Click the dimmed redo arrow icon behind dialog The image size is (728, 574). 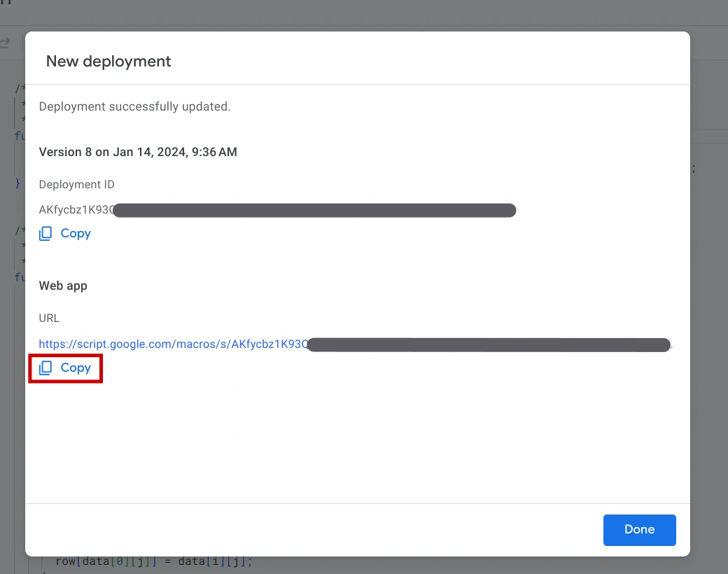[6, 43]
